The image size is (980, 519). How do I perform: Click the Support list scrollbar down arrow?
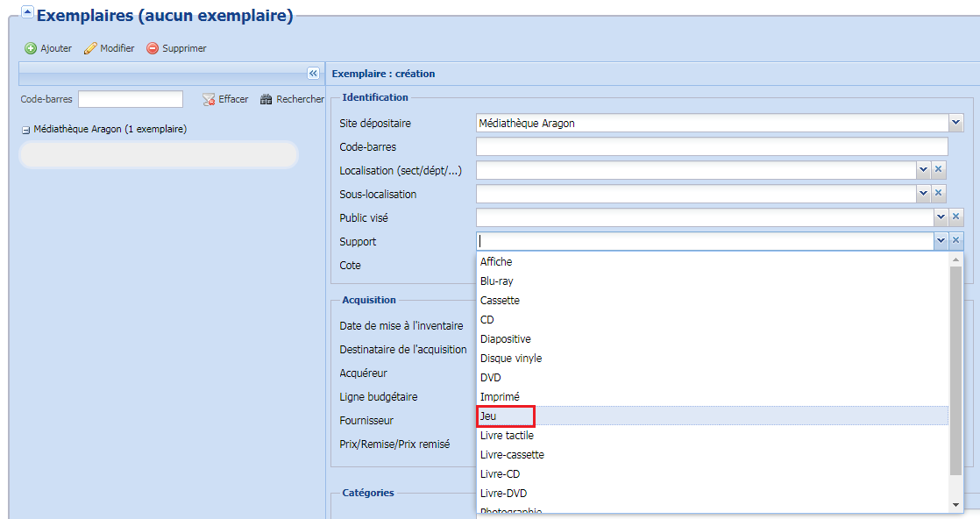click(956, 505)
